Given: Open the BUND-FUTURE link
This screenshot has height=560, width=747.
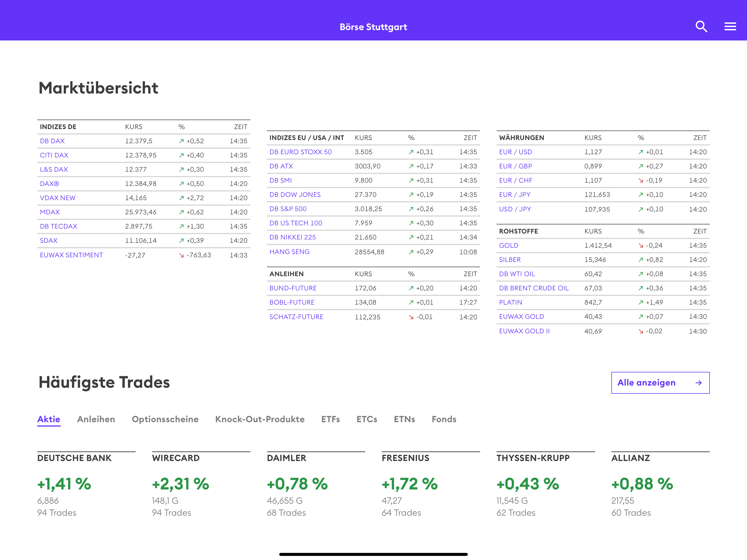Looking at the screenshot, I should click(293, 288).
